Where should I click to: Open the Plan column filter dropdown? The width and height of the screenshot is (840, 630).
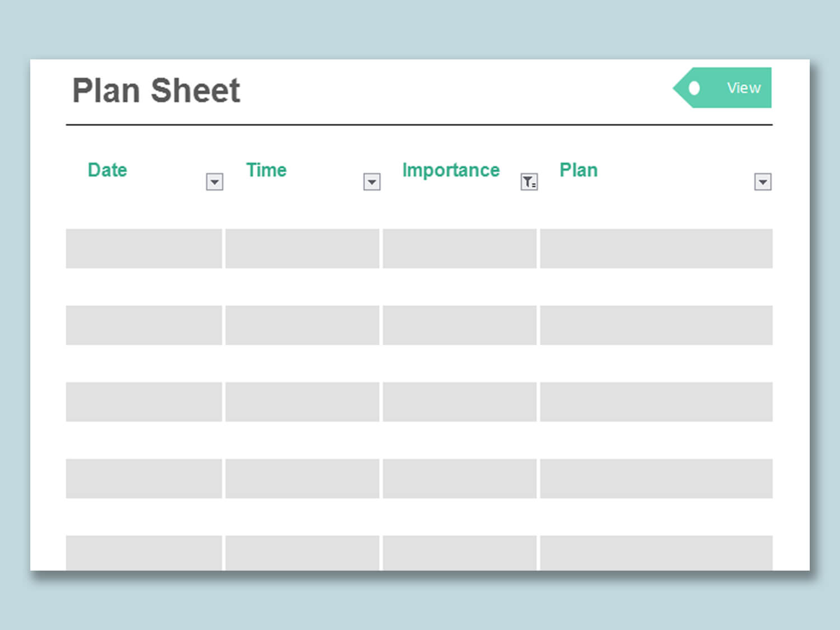763,181
